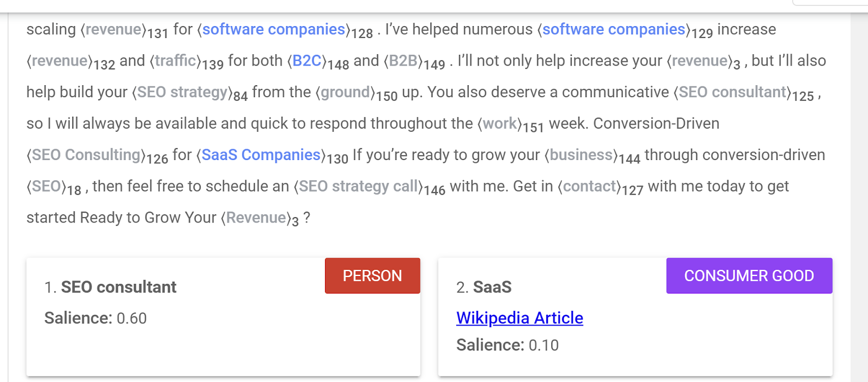This screenshot has width=868, height=382.
Task: Click the ground entity numbered 150
Action: 345,92
